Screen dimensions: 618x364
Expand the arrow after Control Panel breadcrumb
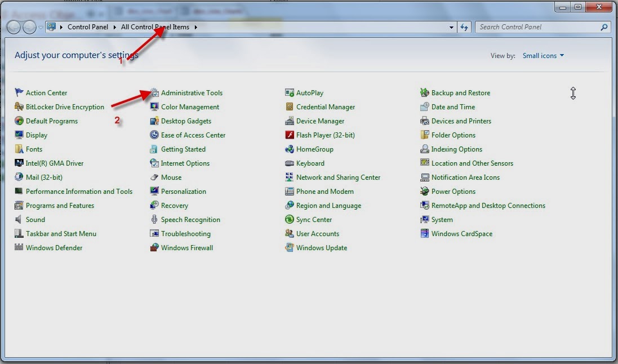tap(115, 27)
